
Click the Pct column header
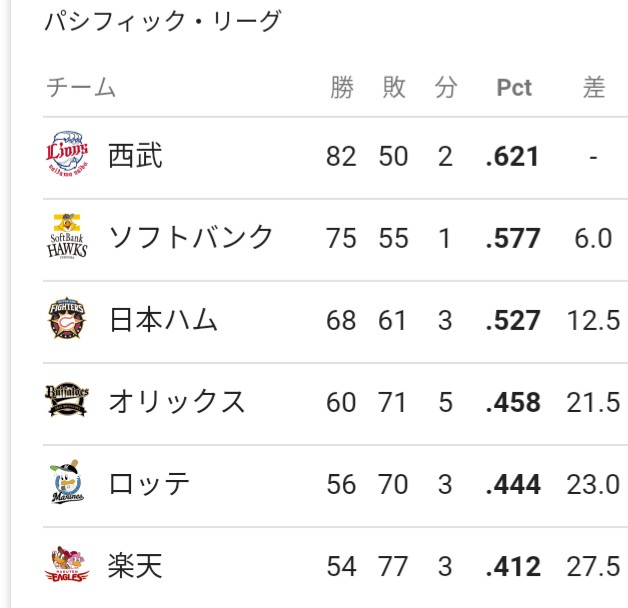coord(514,87)
